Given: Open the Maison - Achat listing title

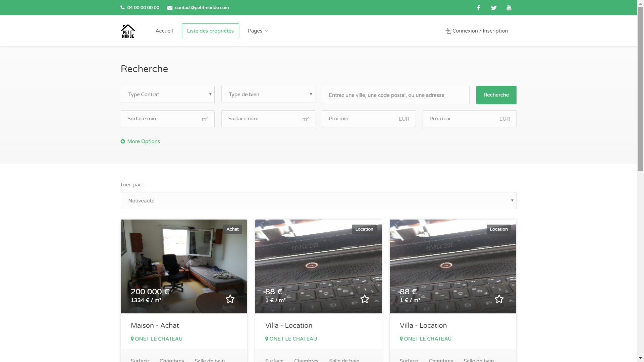Looking at the screenshot, I should [x=155, y=325].
